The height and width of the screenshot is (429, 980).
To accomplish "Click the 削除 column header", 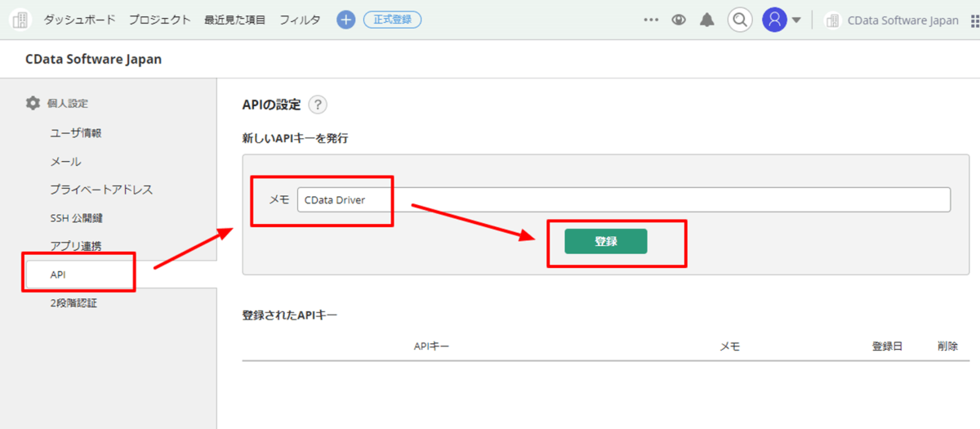I will [947, 346].
